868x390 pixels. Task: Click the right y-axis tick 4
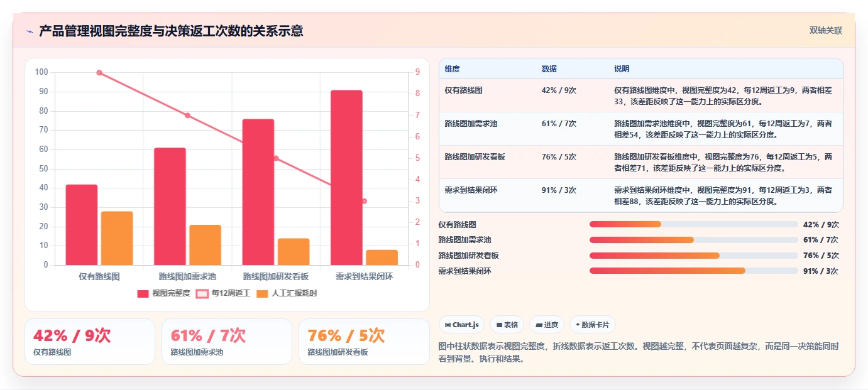pos(418,180)
